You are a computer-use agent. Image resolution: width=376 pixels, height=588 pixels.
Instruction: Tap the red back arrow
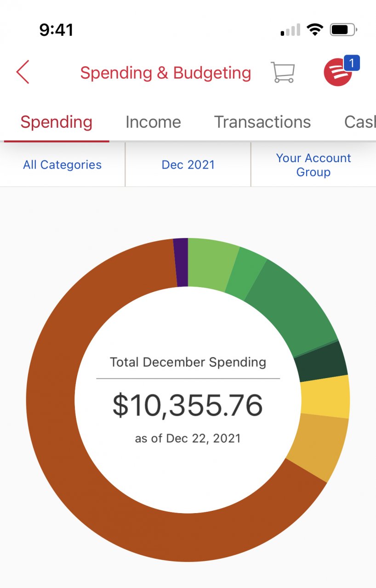(x=23, y=72)
